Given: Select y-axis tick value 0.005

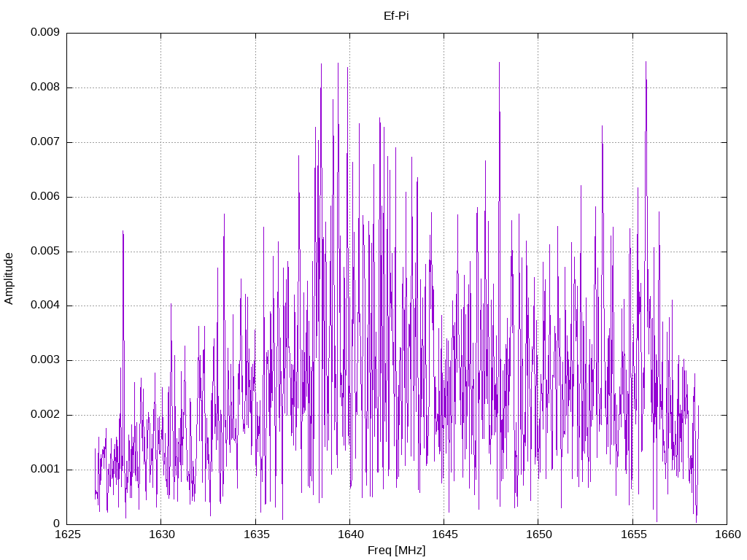Looking at the screenshot, I should click(x=45, y=251).
